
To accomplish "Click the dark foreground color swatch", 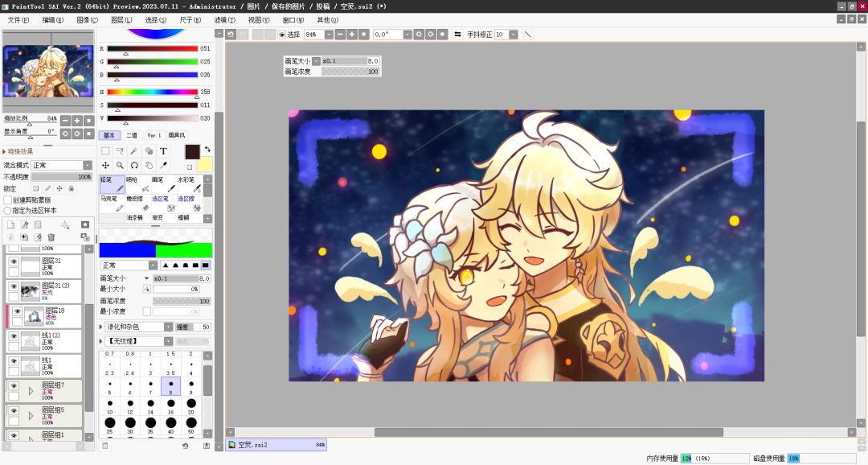I will (x=192, y=152).
